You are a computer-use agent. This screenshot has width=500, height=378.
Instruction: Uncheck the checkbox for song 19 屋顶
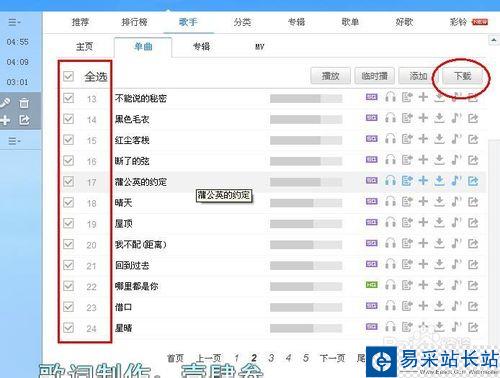(x=68, y=223)
